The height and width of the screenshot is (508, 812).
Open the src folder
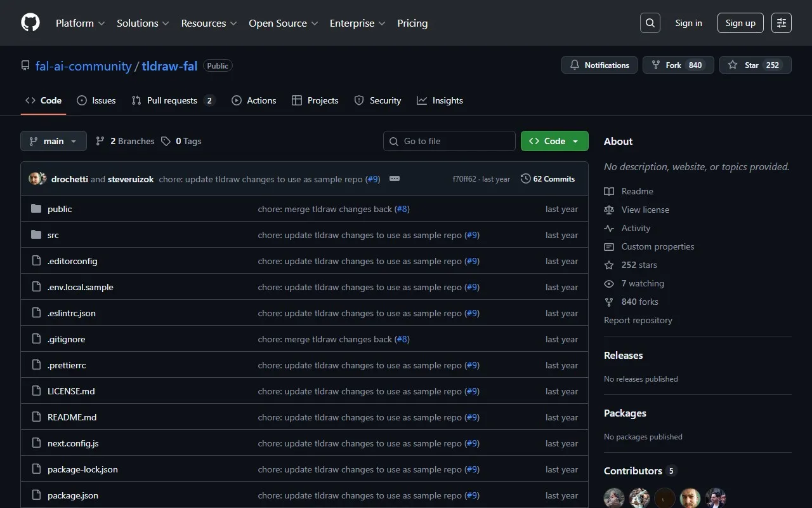coord(53,235)
